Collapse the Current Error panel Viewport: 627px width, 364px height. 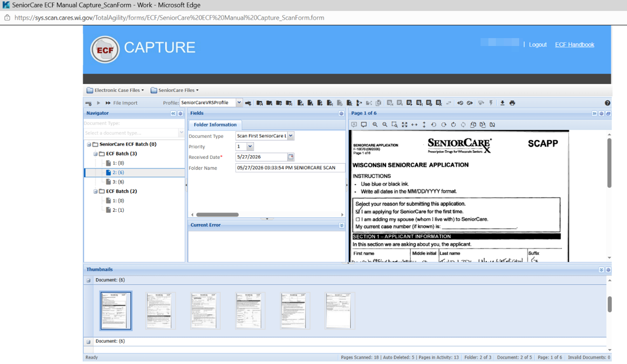point(342,225)
